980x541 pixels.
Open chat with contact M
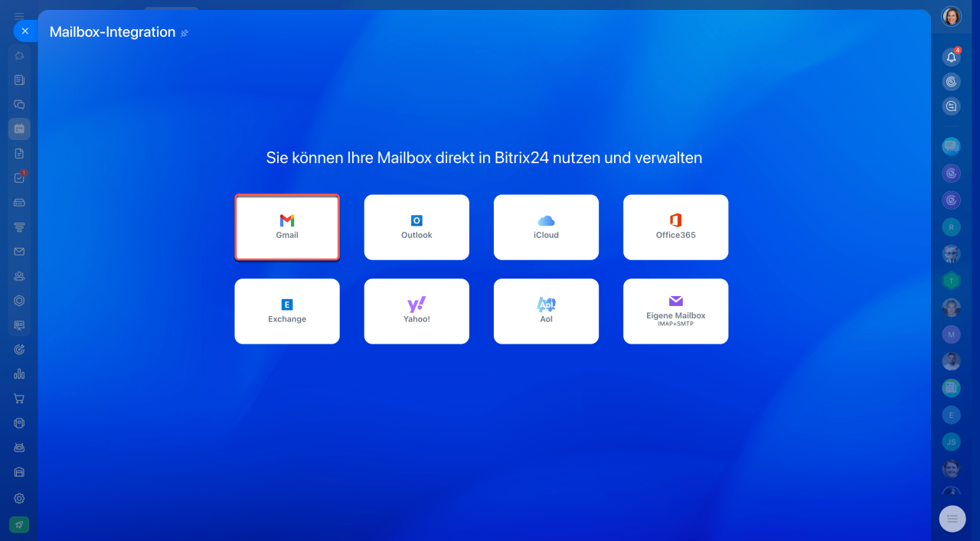click(951, 334)
